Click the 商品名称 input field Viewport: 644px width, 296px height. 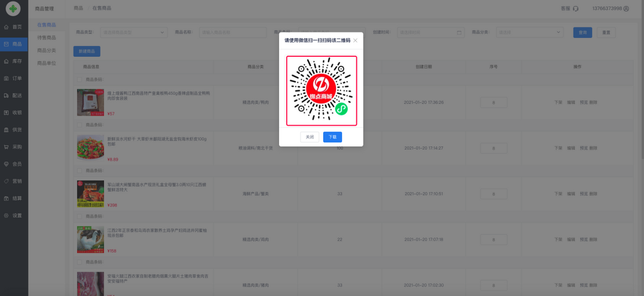233,32
